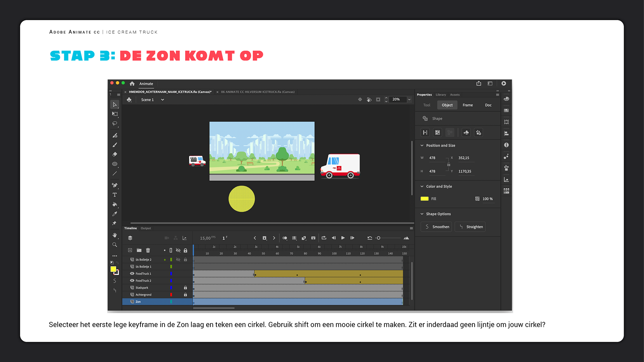The width and height of the screenshot is (644, 362).
Task: Select the Text tool in toolbar
Action: 115,195
